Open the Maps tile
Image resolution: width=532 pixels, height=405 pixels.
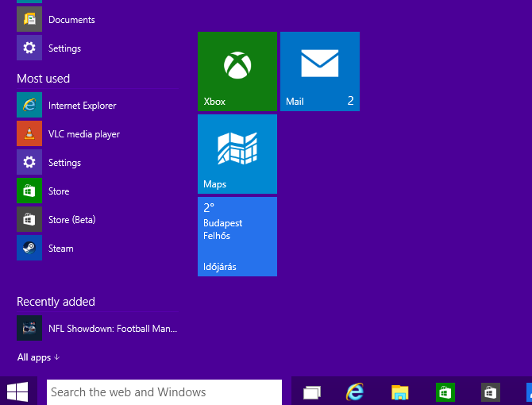coord(237,154)
